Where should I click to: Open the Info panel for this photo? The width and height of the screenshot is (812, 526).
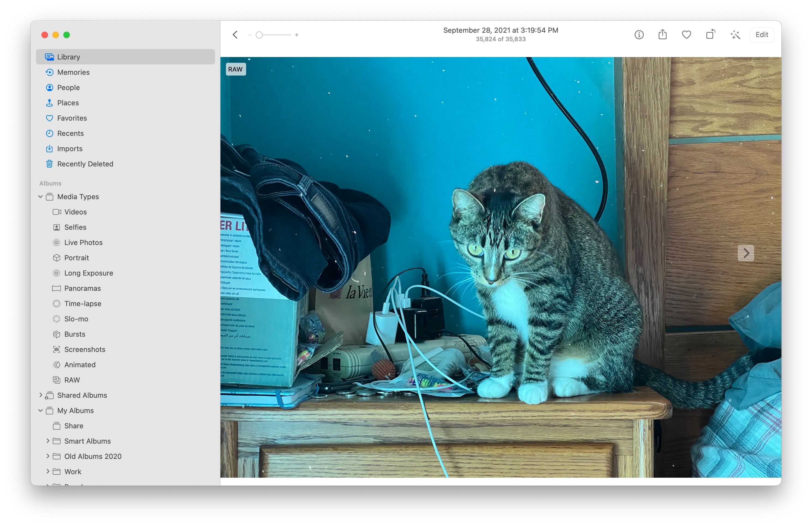639,34
